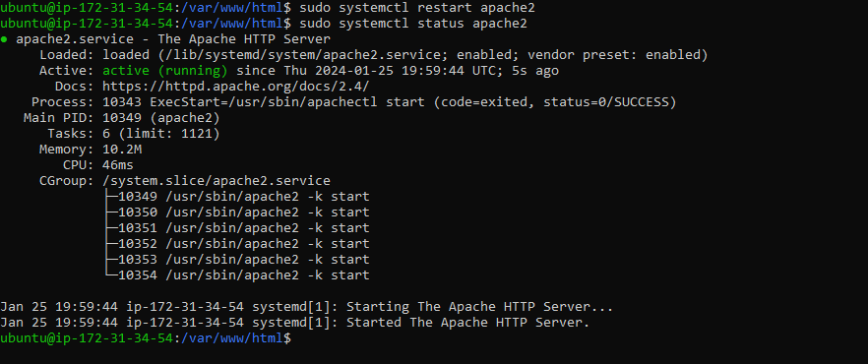This screenshot has width=868, height=364.
Task: Click the 'sudo systemctl status apache2' command
Action: [x=413, y=24]
